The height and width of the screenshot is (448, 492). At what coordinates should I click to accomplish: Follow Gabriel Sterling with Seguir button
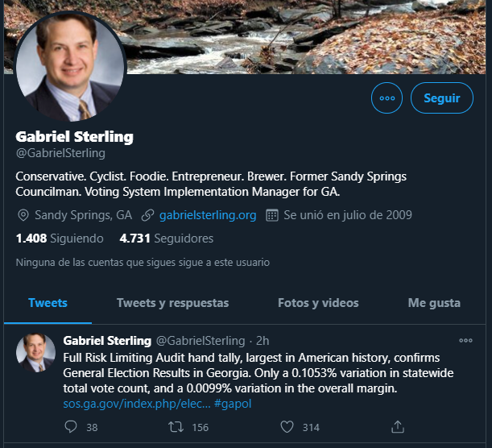[442, 98]
